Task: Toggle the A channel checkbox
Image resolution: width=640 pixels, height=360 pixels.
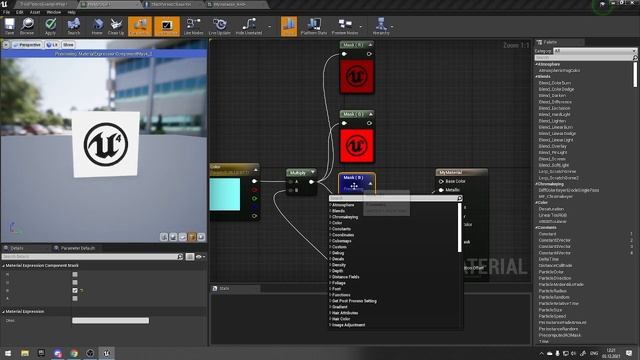Action: (x=75, y=298)
